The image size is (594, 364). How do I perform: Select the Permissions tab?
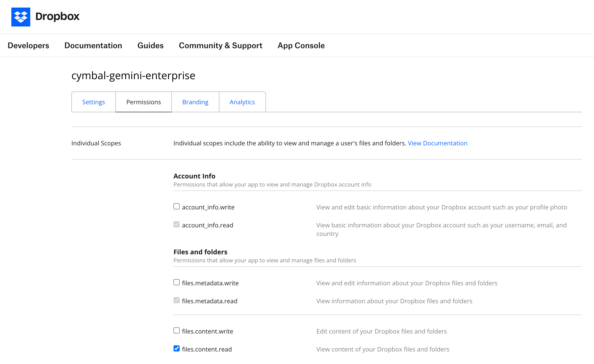tap(143, 102)
